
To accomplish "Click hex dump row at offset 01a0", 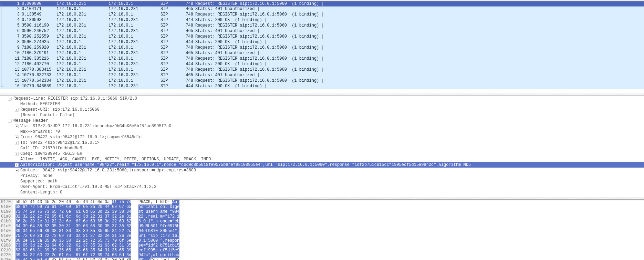I will coord(90,217).
